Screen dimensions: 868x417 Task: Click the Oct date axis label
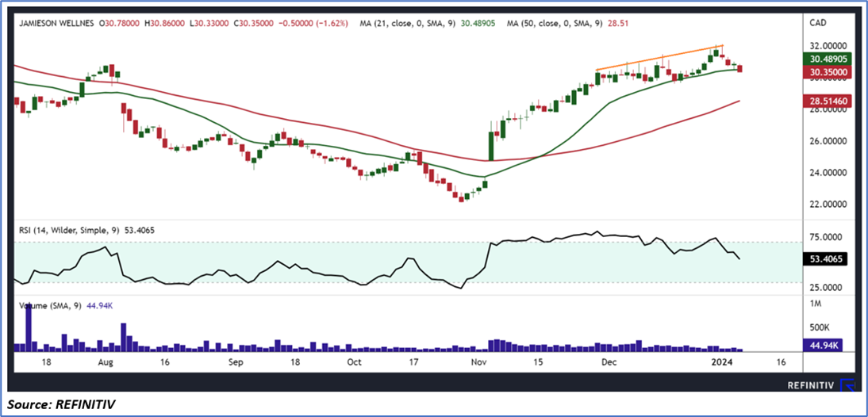tap(354, 363)
